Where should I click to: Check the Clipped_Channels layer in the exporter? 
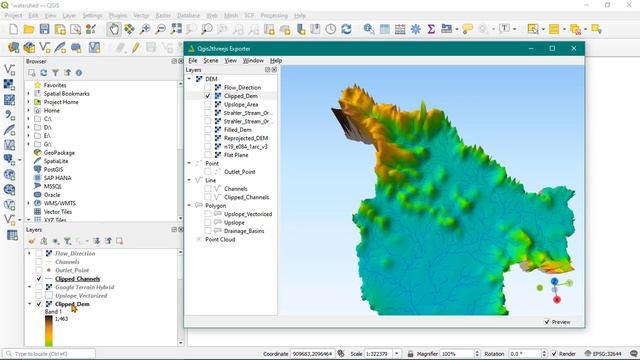pyautogui.click(x=208, y=197)
